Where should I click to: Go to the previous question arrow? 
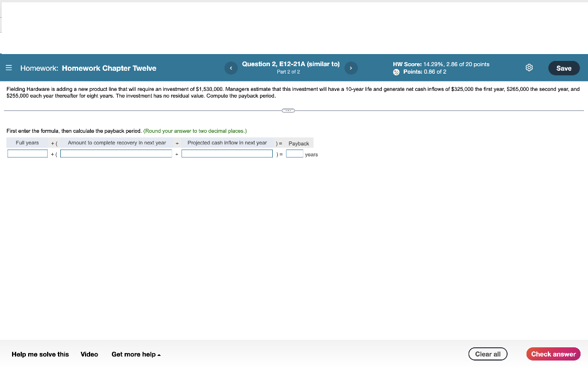coord(231,68)
